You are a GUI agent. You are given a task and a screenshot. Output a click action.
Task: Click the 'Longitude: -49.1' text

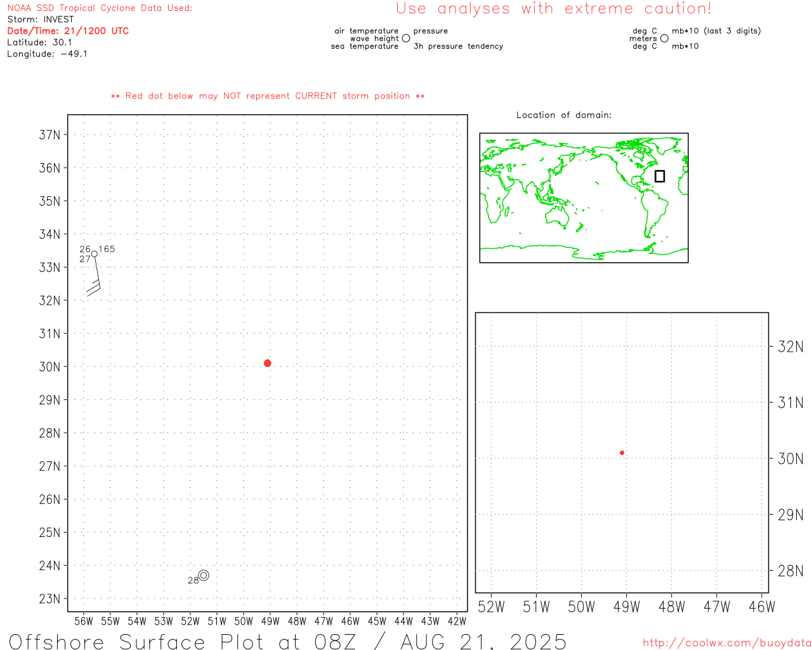point(48,54)
